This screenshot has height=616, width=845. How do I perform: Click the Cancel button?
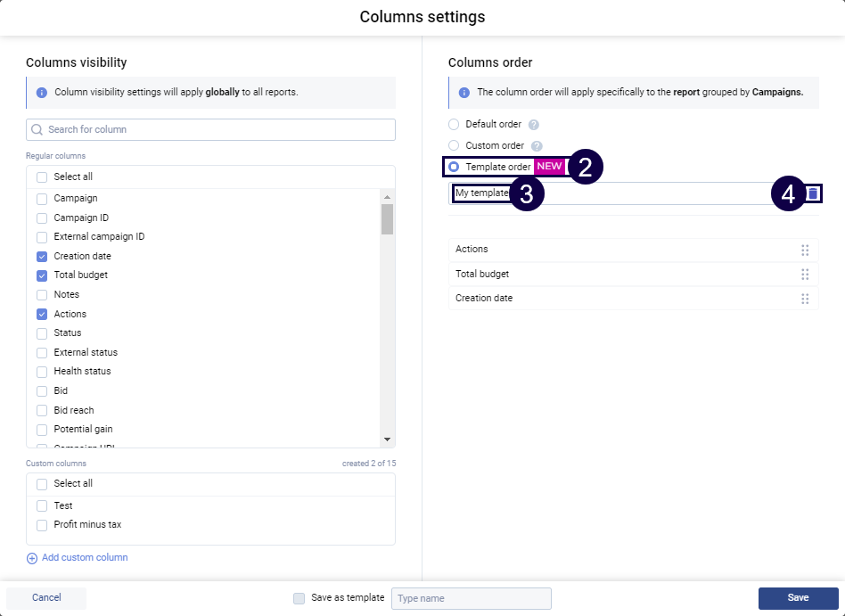click(46, 598)
